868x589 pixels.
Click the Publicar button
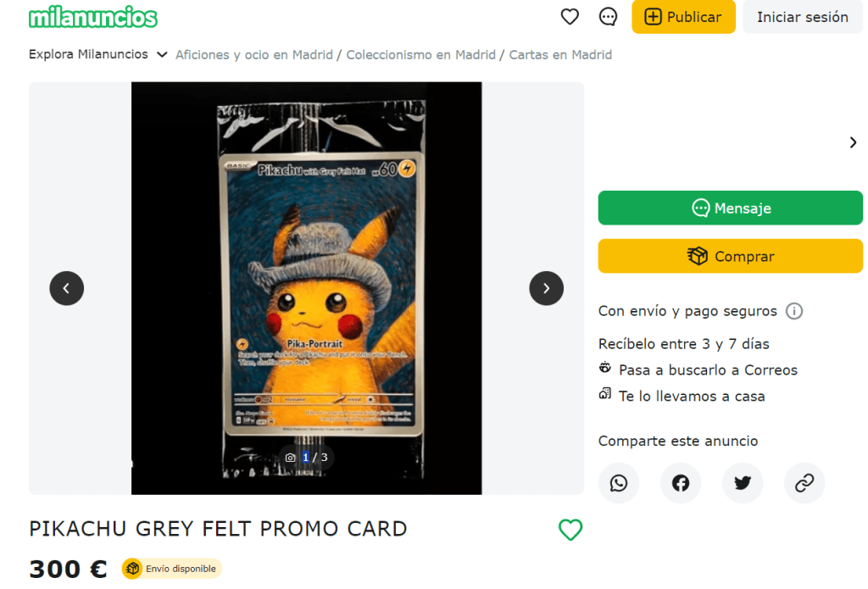(x=683, y=17)
